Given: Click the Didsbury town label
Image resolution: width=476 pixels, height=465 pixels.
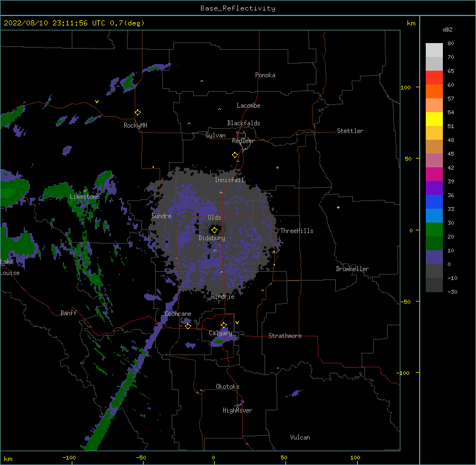Looking at the screenshot, I should pos(212,238).
